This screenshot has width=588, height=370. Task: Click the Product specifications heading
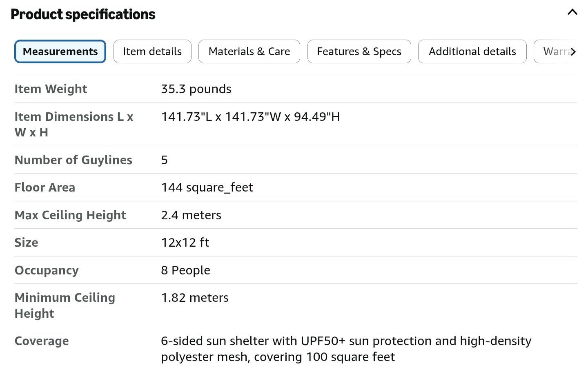83,14
